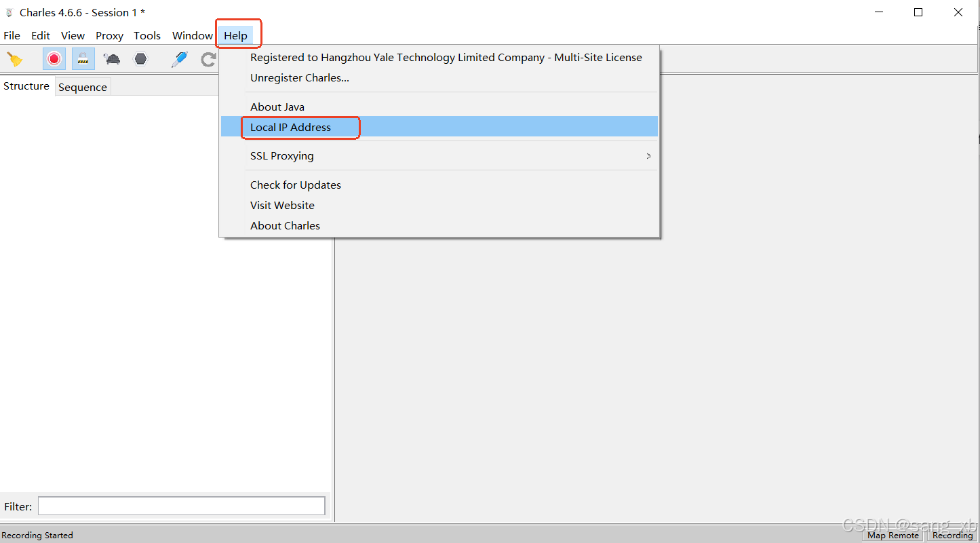Open the Window menu
Image resolution: width=980 pixels, height=543 pixels.
(x=193, y=35)
